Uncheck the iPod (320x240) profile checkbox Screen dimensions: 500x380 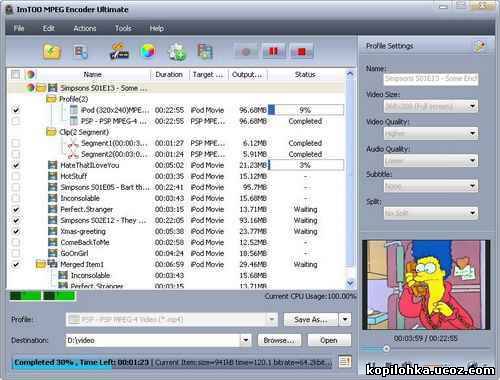[x=16, y=110]
